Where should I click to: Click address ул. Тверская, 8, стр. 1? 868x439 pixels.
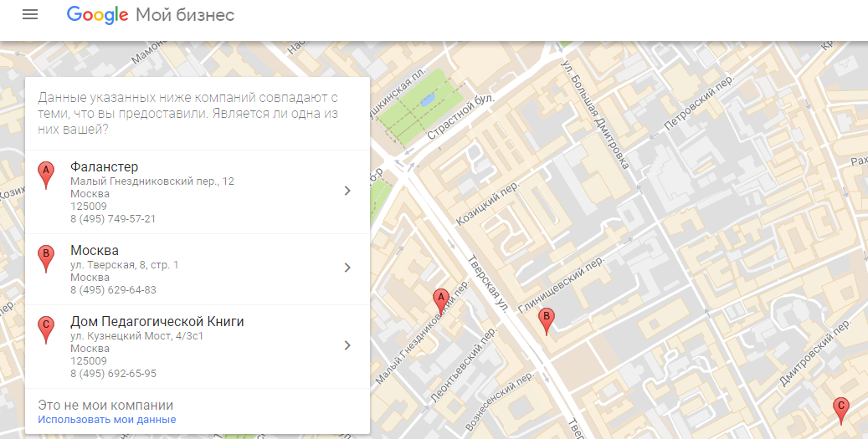coord(125,265)
